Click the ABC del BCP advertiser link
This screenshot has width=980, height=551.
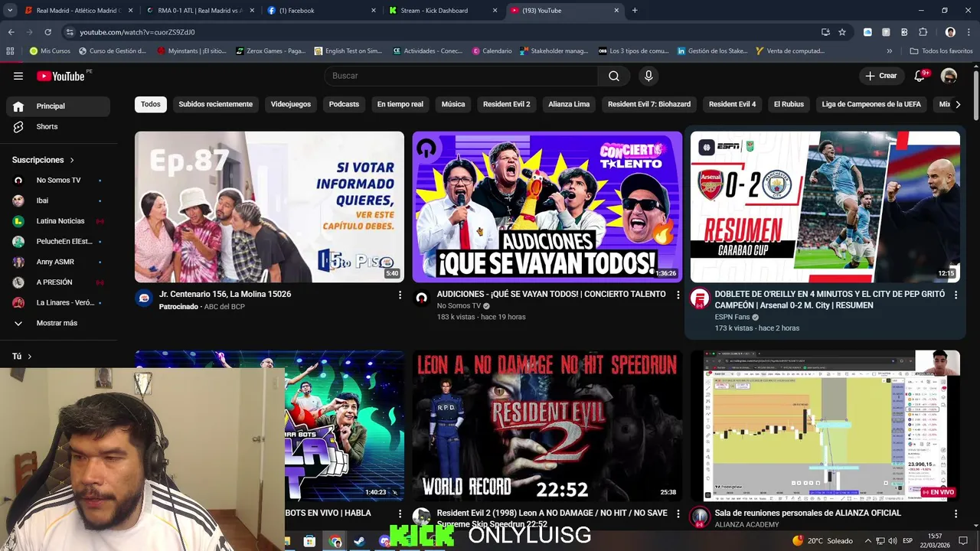coord(224,307)
